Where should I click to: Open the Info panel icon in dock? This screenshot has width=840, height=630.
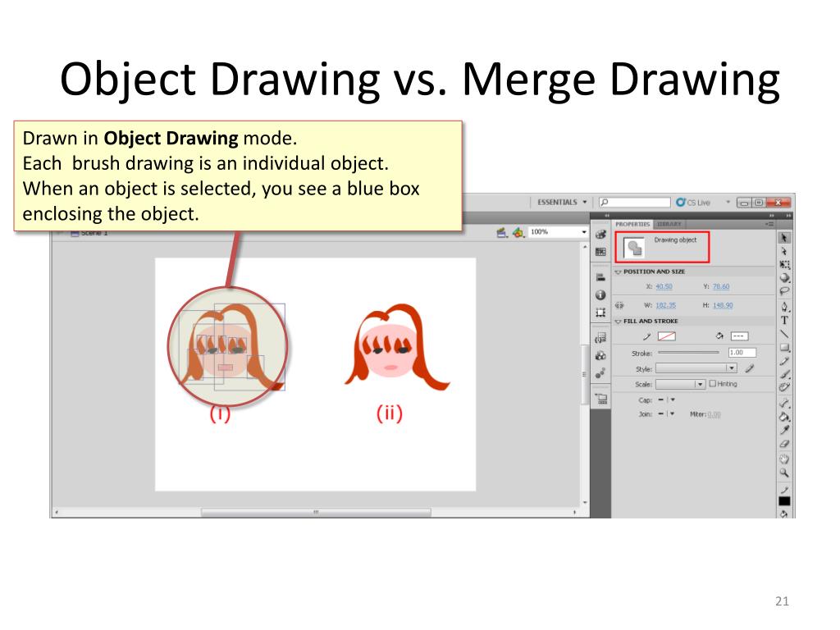[600, 294]
